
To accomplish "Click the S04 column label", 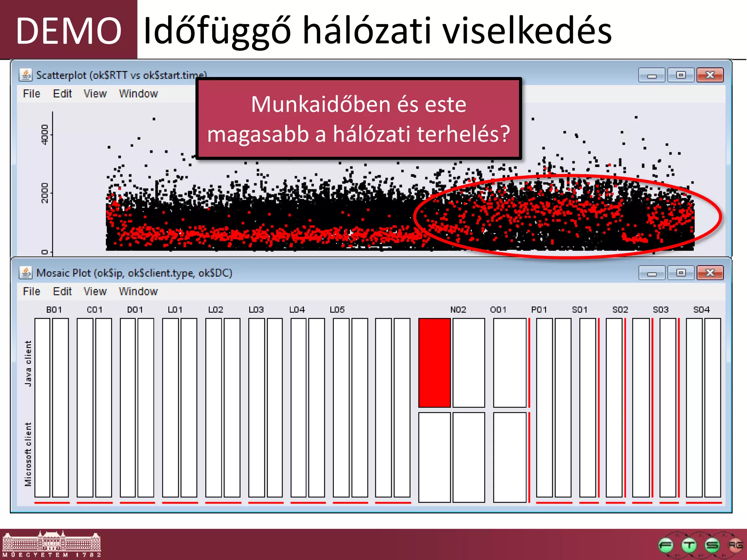I will pos(701,310).
